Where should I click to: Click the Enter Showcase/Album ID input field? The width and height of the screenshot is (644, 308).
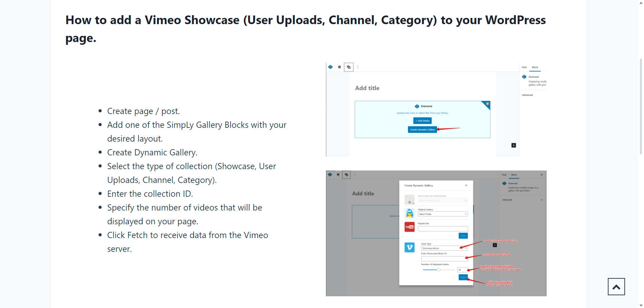[x=444, y=259]
